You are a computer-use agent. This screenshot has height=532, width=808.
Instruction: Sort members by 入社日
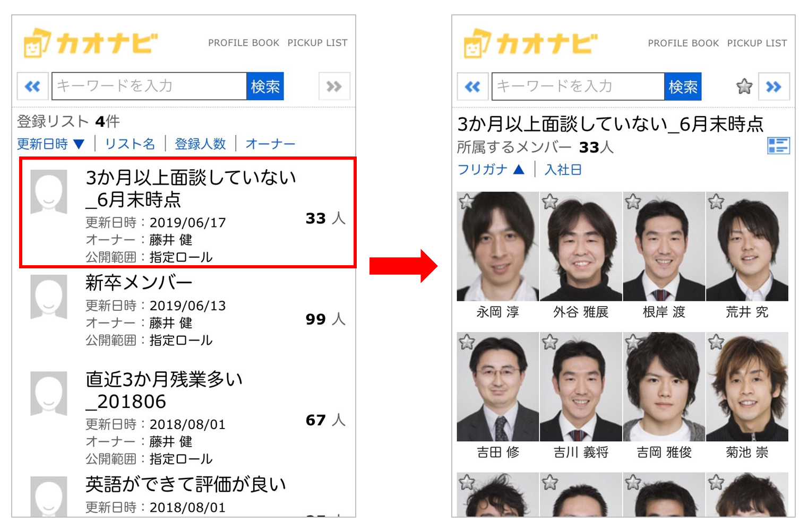[x=563, y=169]
